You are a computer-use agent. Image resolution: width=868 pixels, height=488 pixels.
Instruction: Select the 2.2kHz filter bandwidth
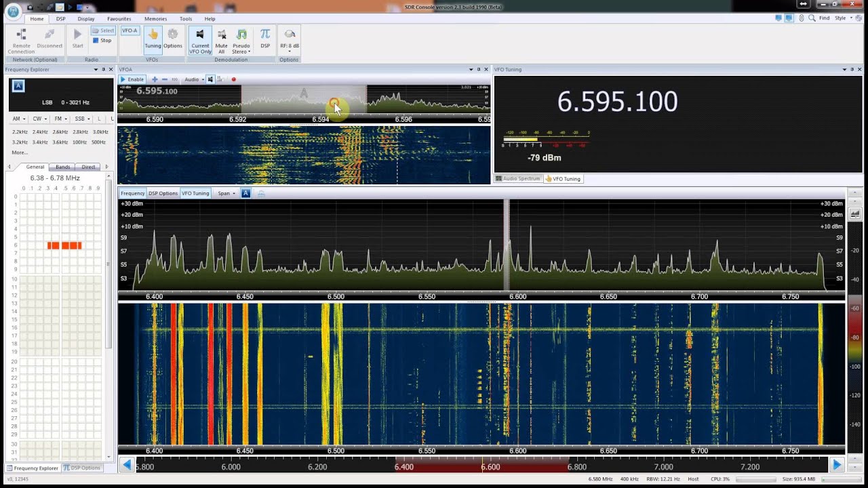pos(20,132)
